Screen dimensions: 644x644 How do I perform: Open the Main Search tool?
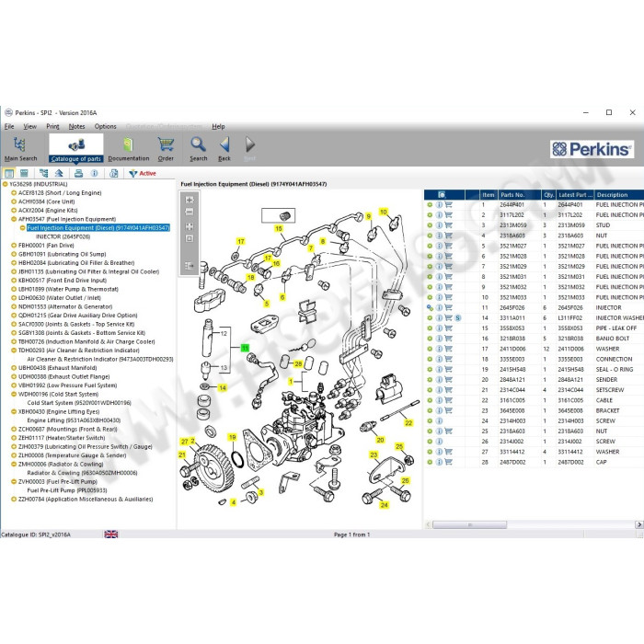pos(20,149)
